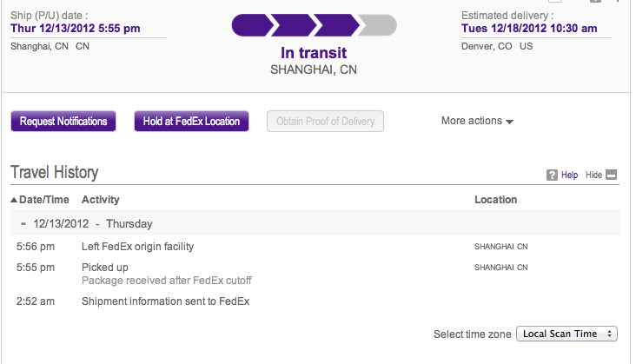
Task: Click the Date/Time sort arrow
Action: point(15,200)
